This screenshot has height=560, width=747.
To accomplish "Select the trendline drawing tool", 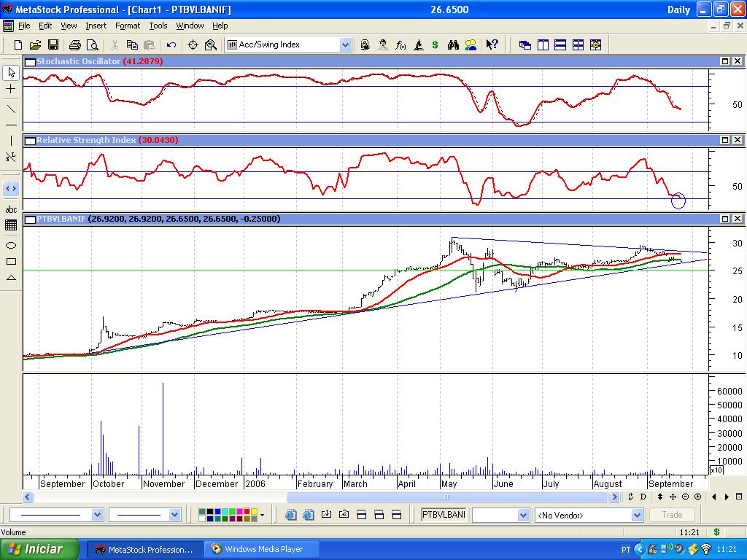I will 11,109.
